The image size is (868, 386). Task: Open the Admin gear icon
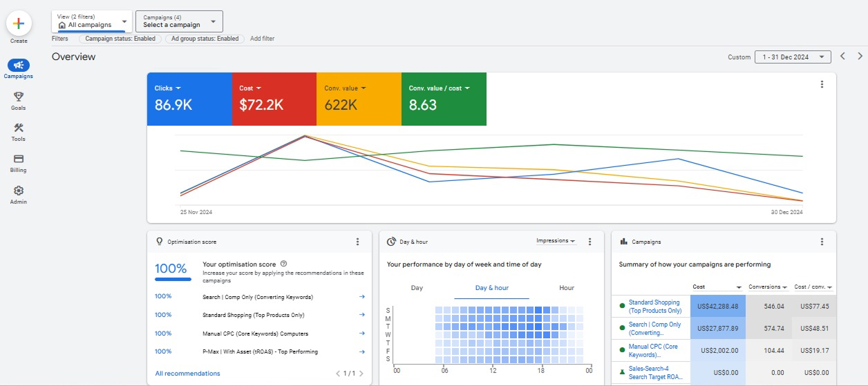click(19, 191)
